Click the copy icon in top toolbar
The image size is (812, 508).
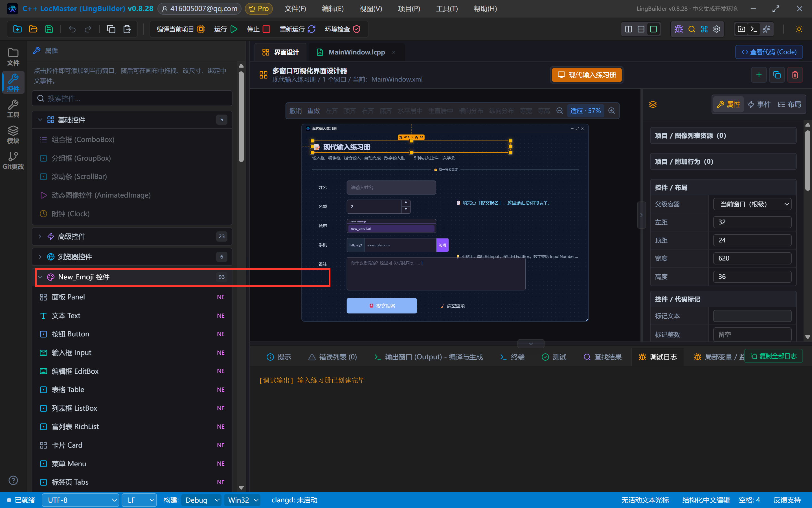coord(111,29)
